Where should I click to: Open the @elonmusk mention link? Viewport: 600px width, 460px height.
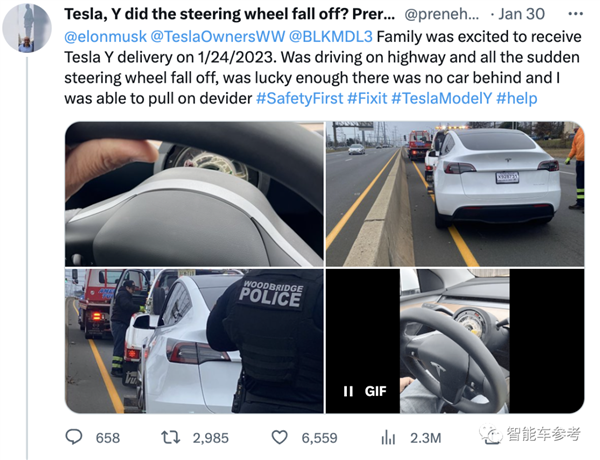pyautogui.click(x=105, y=37)
